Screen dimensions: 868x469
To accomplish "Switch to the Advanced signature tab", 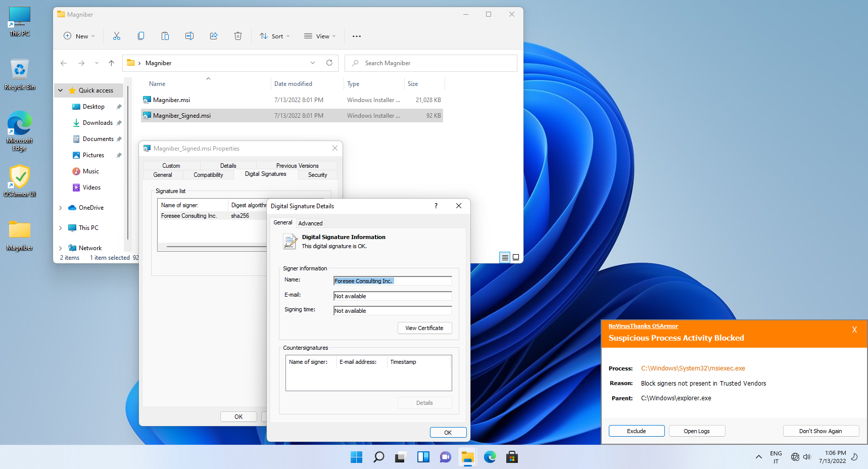I will coord(310,223).
